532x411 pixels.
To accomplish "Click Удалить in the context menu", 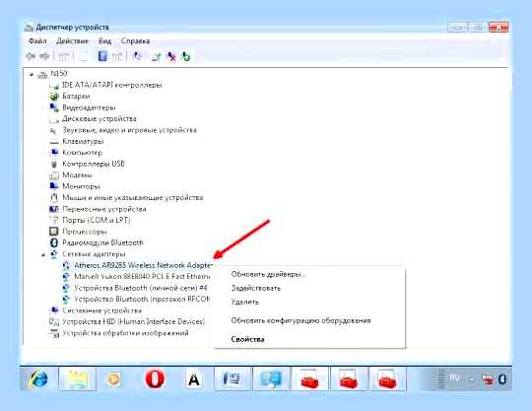I will point(245,302).
